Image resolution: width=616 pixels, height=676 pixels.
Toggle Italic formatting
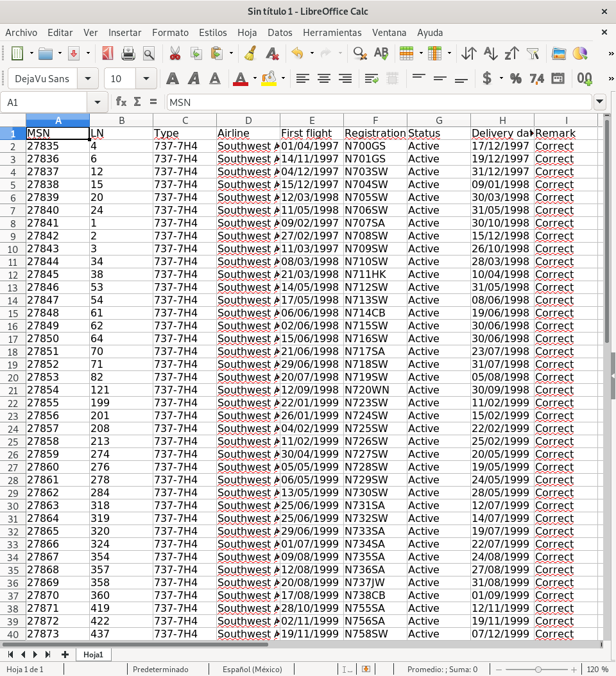[193, 79]
